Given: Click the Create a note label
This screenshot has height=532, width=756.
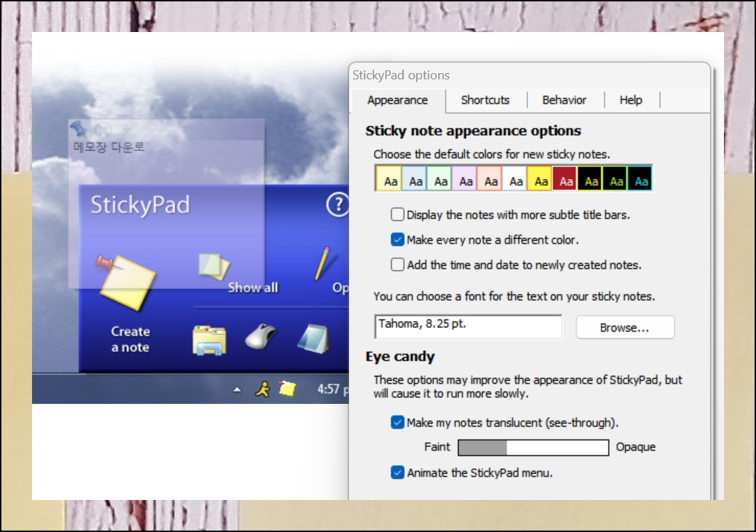Looking at the screenshot, I should click(130, 339).
